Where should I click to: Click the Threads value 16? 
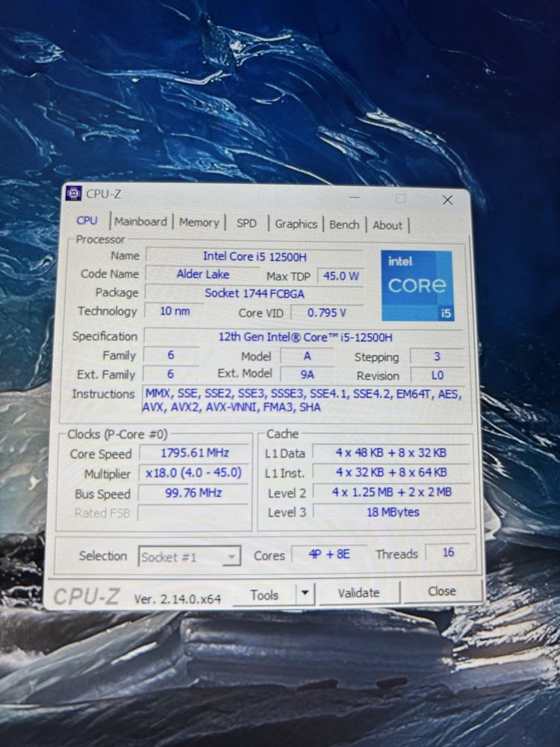pos(448,553)
